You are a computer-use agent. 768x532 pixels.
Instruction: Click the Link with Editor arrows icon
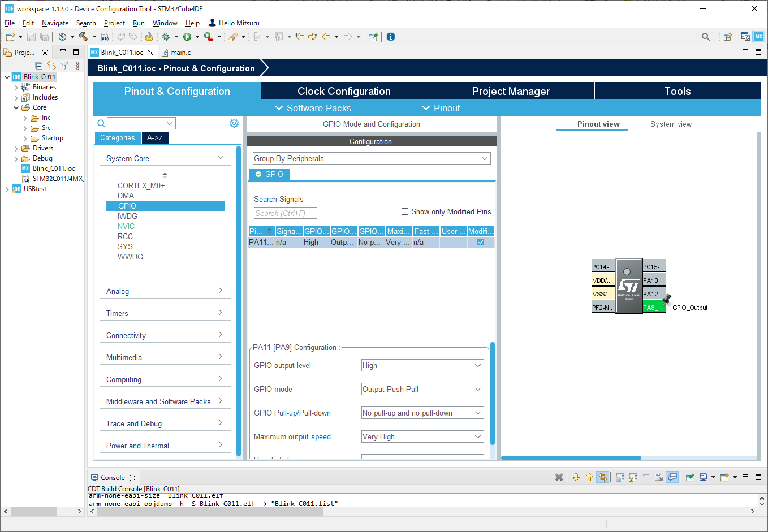tap(51, 66)
